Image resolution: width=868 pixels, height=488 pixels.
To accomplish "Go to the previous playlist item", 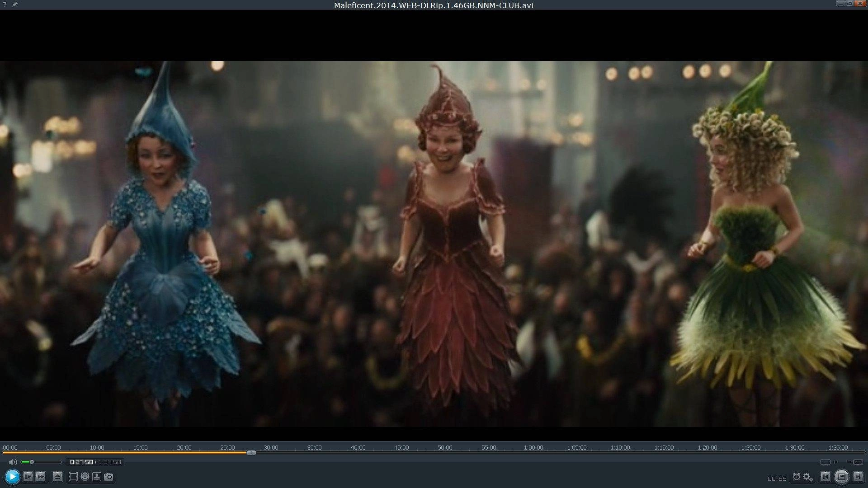I will [x=826, y=477].
